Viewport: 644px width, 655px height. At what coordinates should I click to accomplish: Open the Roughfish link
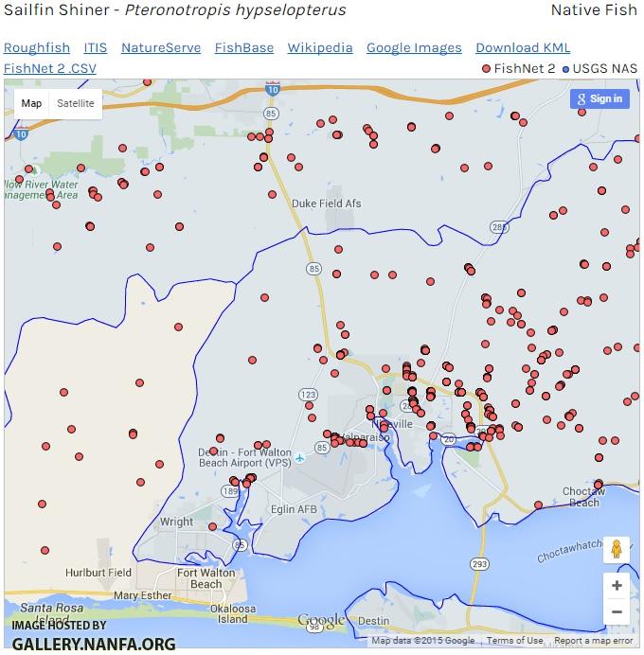point(37,47)
